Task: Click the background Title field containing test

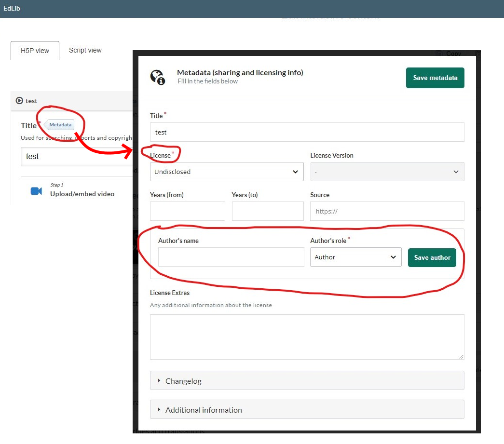Action: (x=77, y=157)
